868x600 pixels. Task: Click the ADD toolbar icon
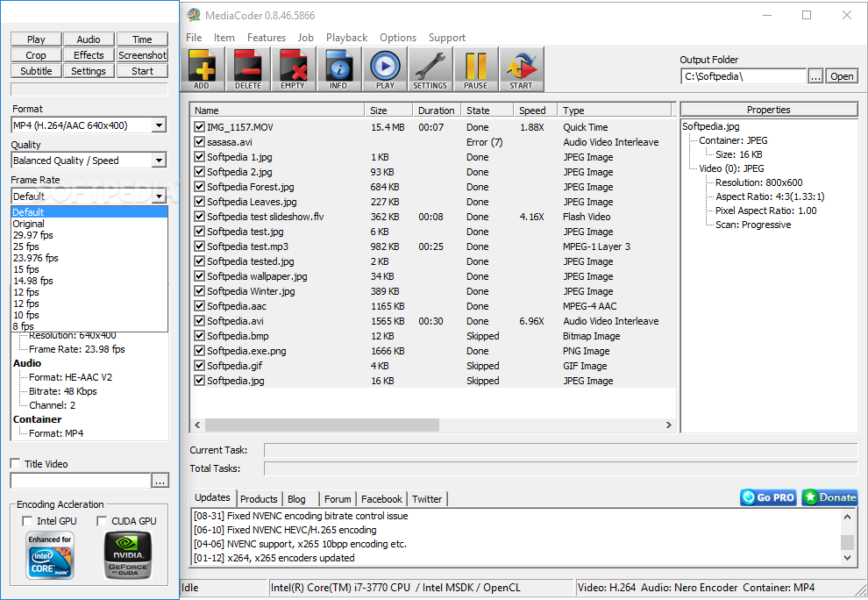click(203, 69)
